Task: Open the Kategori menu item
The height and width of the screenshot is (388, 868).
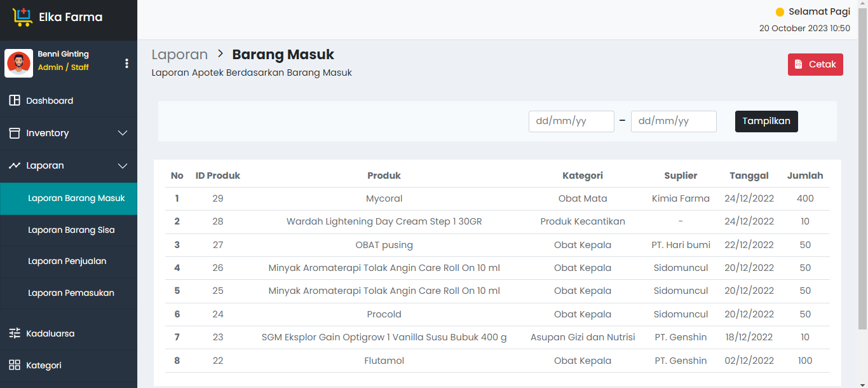Action: point(69,365)
